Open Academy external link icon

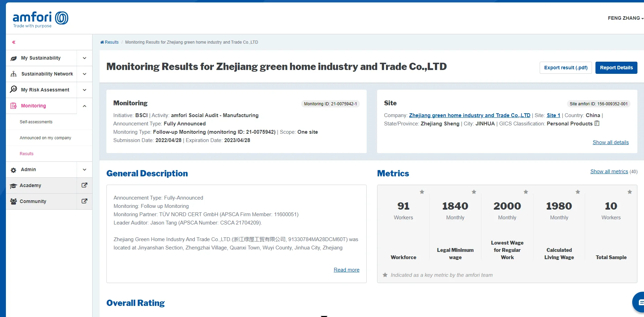(x=84, y=185)
